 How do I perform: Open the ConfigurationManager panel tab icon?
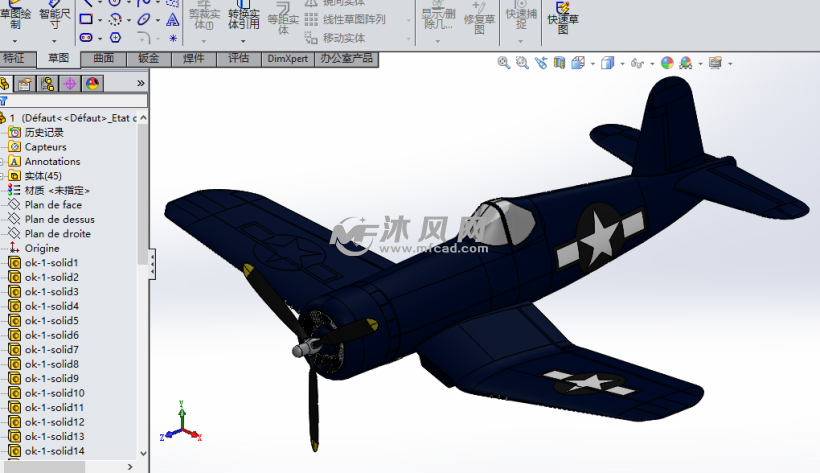(48, 84)
